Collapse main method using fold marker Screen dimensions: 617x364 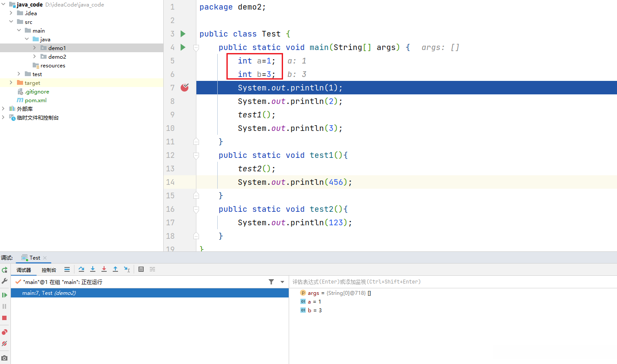point(196,47)
